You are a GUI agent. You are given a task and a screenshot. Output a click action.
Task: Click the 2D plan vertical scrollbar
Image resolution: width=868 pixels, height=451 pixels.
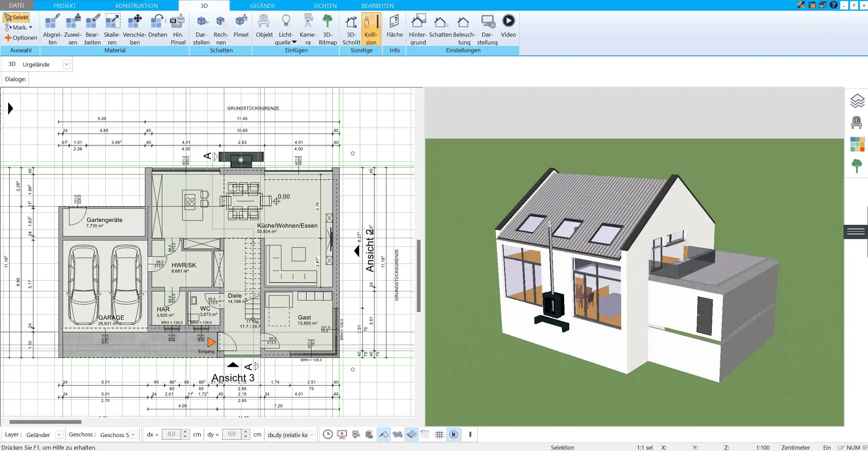click(419, 276)
